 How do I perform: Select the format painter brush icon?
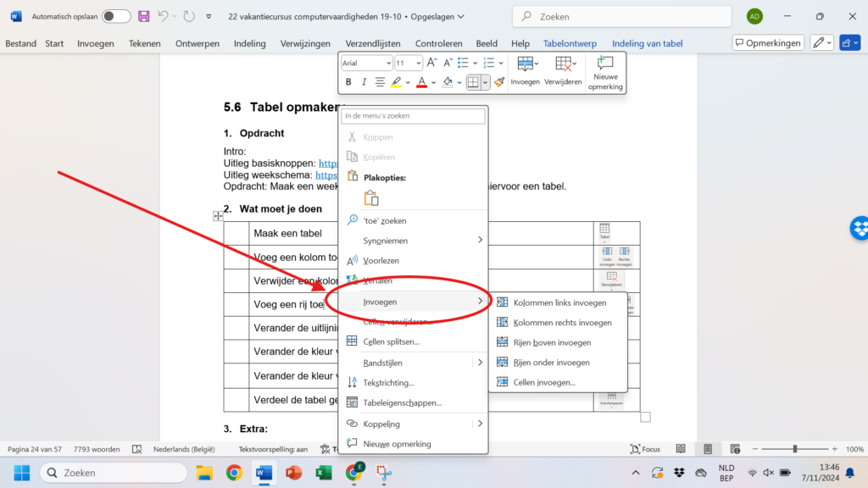pos(500,82)
